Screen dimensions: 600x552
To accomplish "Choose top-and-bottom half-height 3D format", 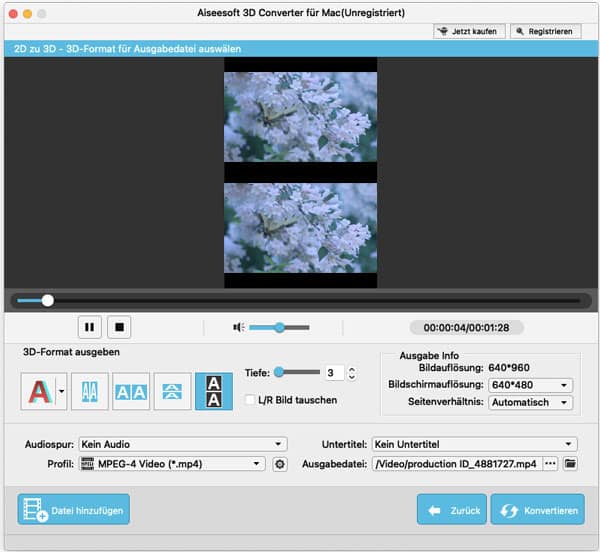I will tap(172, 392).
